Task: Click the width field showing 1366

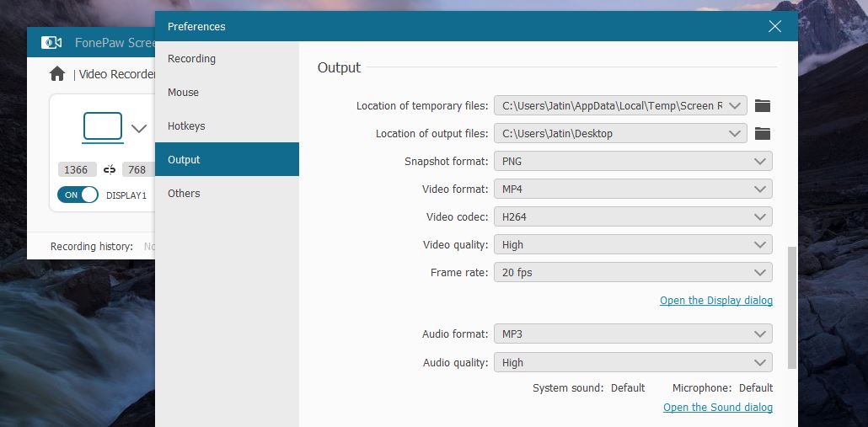Action: point(76,170)
